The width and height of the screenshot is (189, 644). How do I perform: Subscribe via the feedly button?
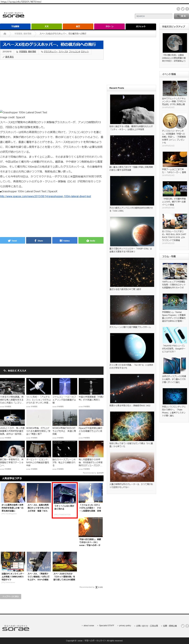(91, 240)
